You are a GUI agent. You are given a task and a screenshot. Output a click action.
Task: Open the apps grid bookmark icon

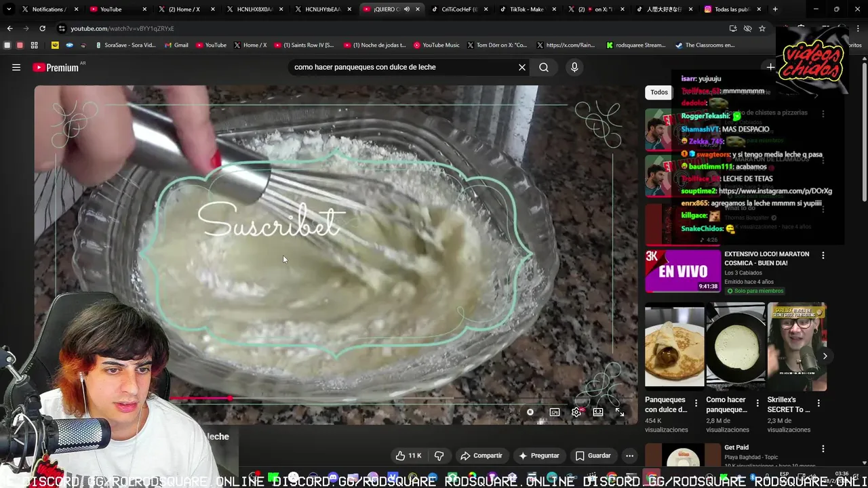click(x=34, y=45)
